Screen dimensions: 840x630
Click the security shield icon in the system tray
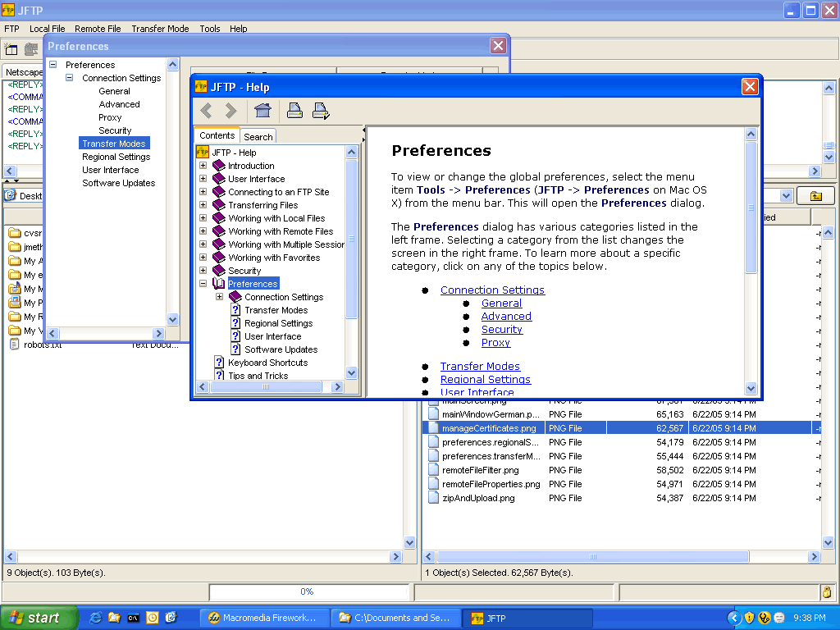749,618
